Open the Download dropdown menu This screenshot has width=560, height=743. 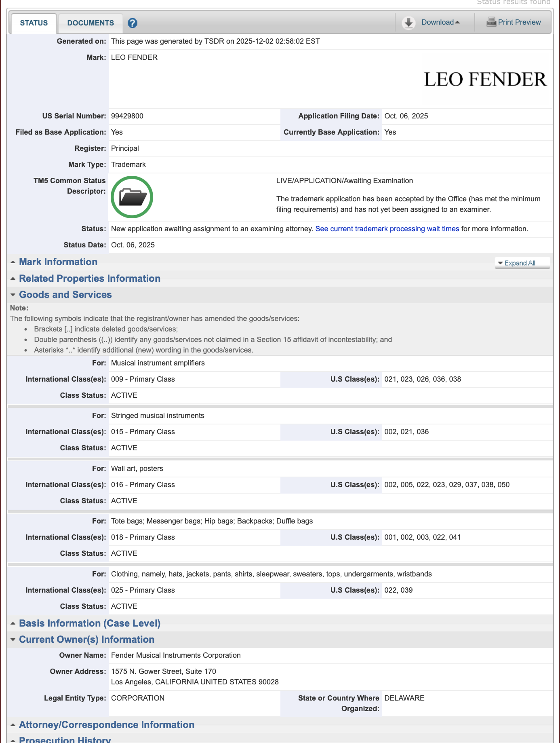click(440, 22)
